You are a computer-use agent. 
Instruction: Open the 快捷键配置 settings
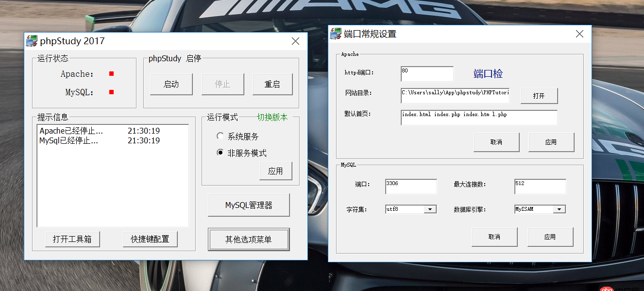(151, 239)
